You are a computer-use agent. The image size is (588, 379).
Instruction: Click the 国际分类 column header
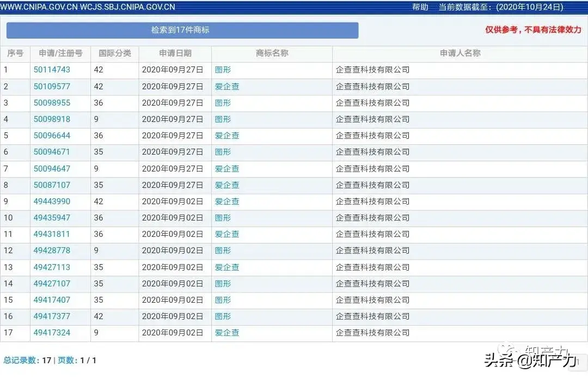115,53
